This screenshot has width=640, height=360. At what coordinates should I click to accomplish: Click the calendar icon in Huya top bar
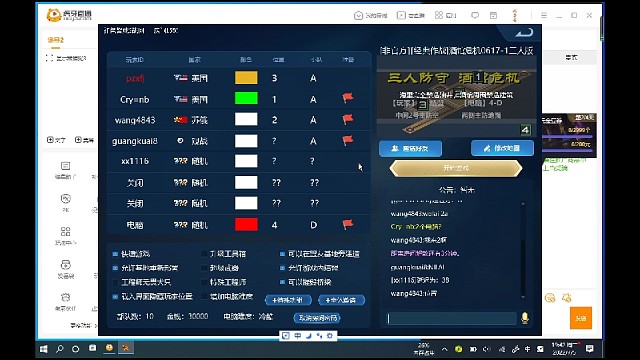pos(493,16)
